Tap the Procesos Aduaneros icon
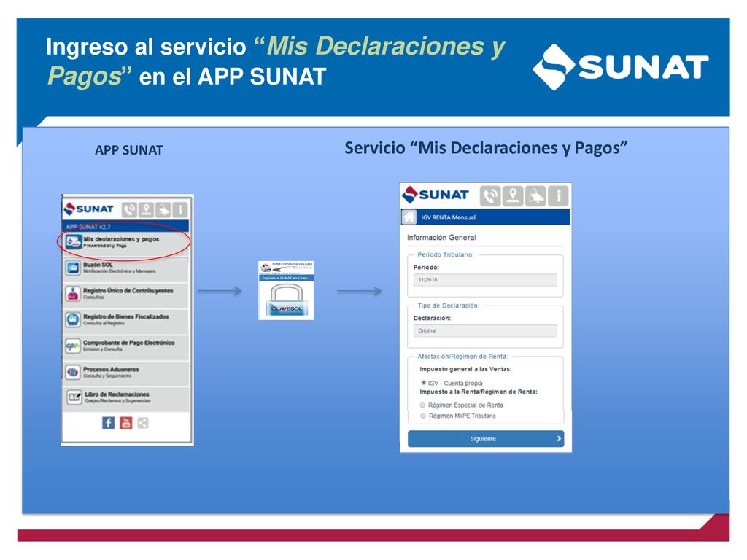Screen dimensions: 747x560 point(73,372)
